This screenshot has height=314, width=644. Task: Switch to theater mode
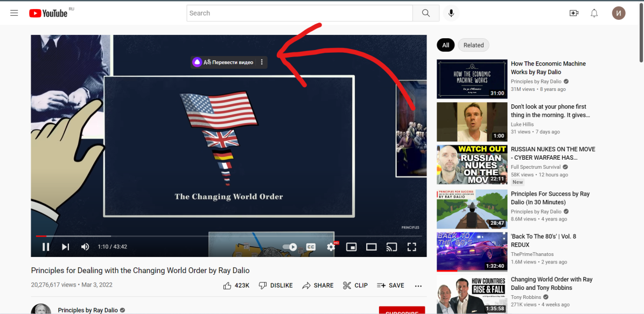(372, 247)
